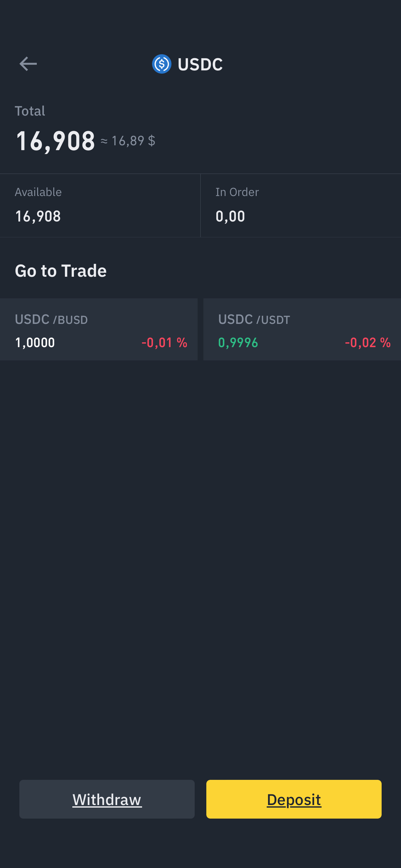Go back using the left arrow

click(28, 64)
